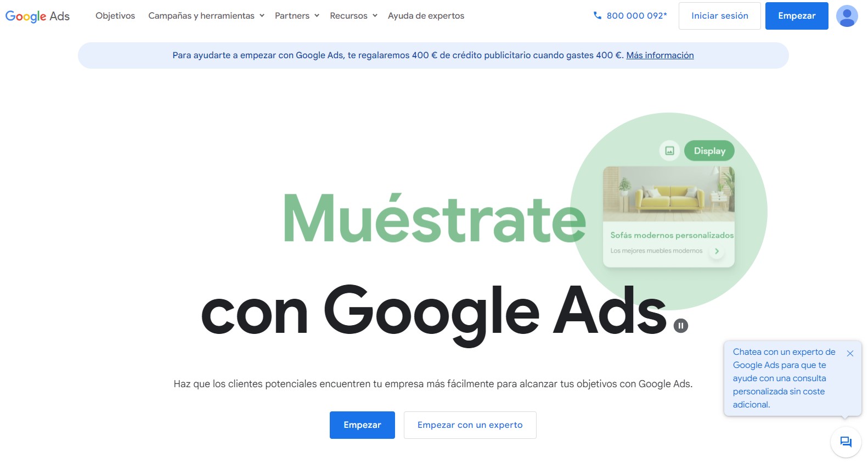Click the Google Ads logo
Image resolution: width=868 pixels, height=463 pixels.
pos(37,16)
